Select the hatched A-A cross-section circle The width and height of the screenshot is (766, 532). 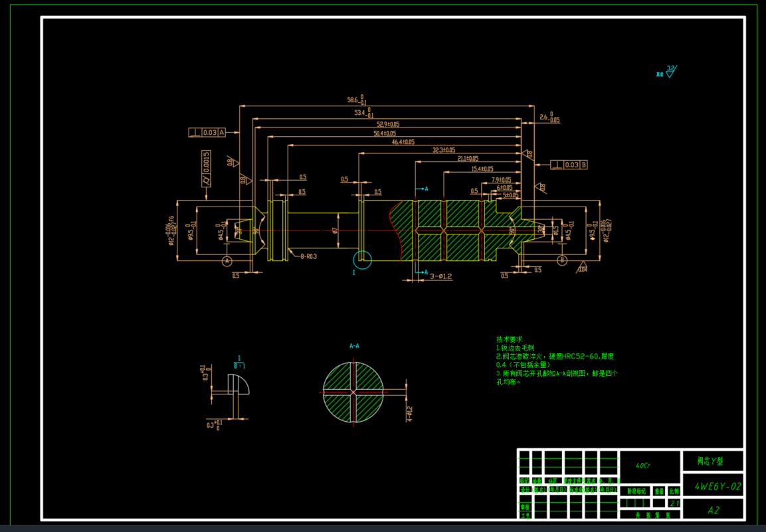pyautogui.click(x=353, y=392)
